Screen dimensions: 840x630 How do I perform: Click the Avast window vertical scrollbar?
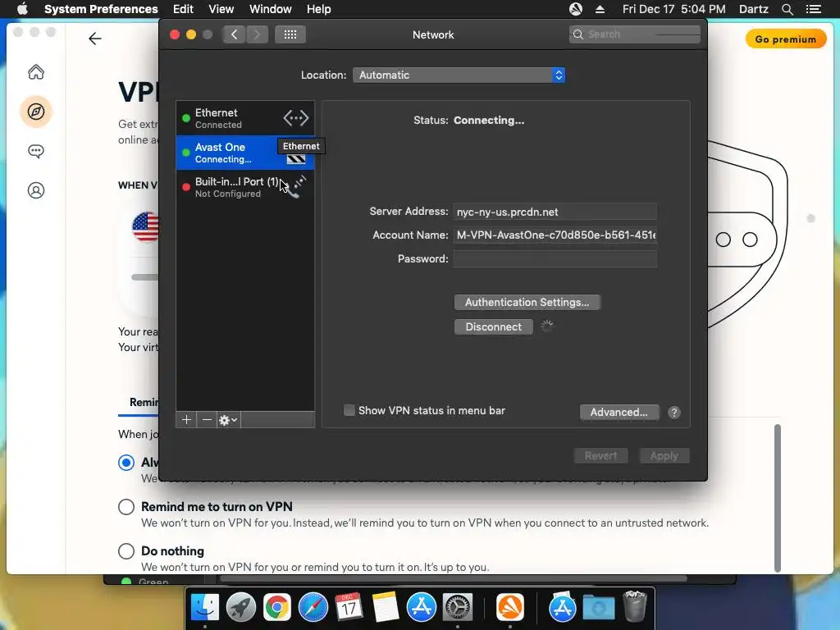pos(778,498)
